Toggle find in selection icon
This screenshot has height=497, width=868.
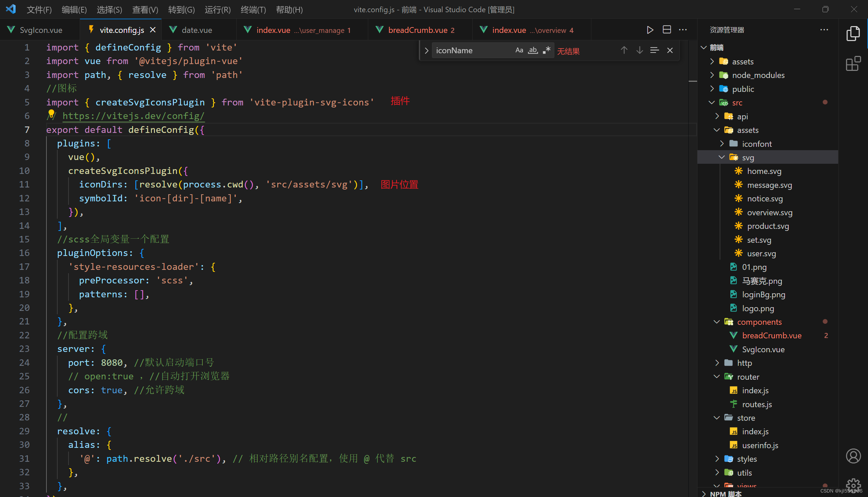click(654, 50)
